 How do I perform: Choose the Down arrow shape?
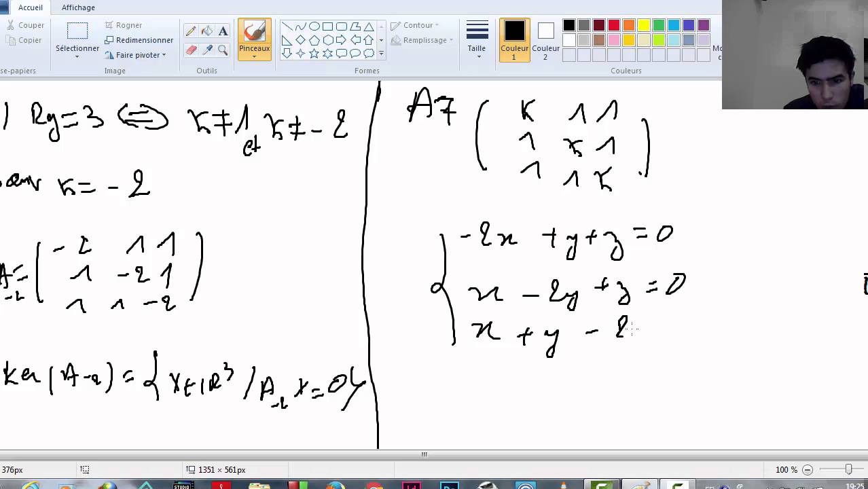pyautogui.click(x=287, y=53)
